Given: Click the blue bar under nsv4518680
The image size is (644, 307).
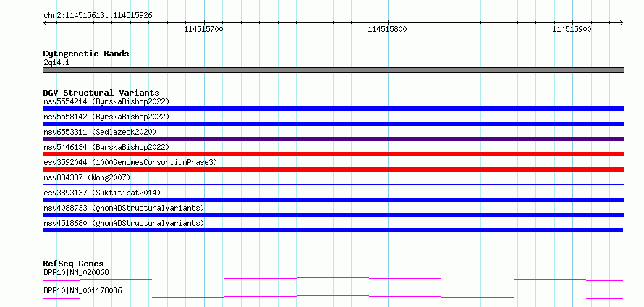Looking at the screenshot, I should 333,230.
